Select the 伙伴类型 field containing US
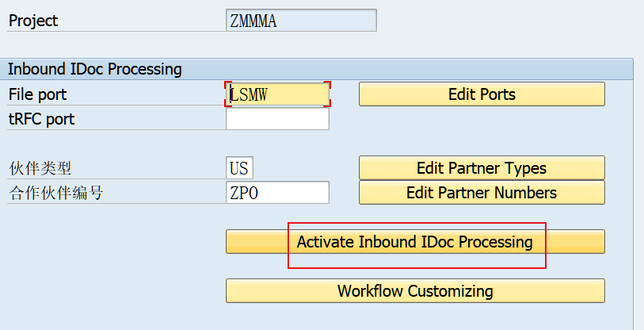Screen dimensions: 644x330 coord(239,168)
